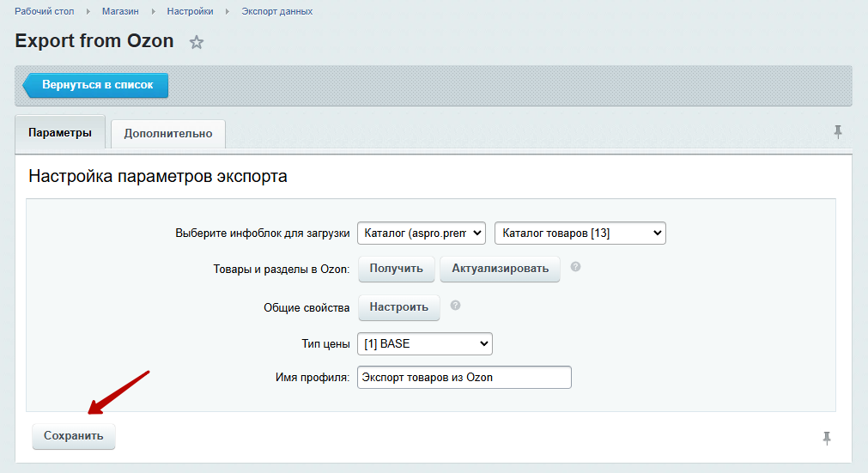Click the Настройка параметров экспорта heading
Image resolution: width=868 pixels, height=473 pixels.
[158, 177]
